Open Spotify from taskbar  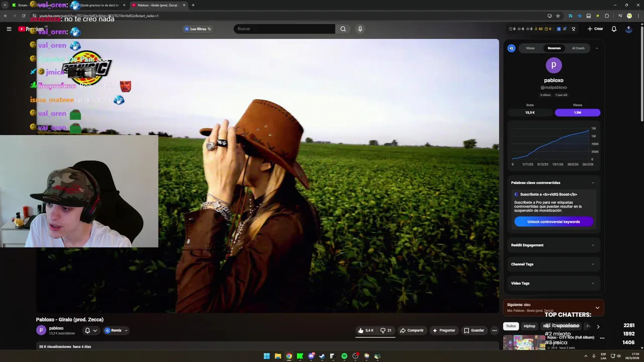coord(344,356)
